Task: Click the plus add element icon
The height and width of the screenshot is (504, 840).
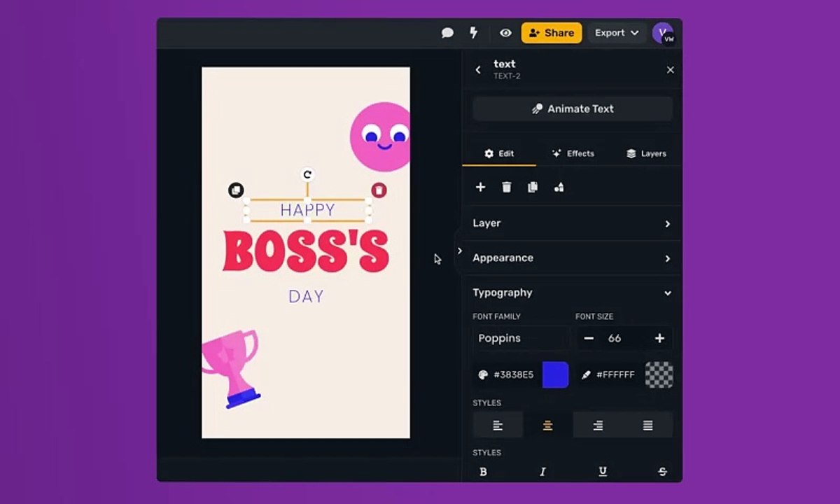Action: tap(480, 187)
